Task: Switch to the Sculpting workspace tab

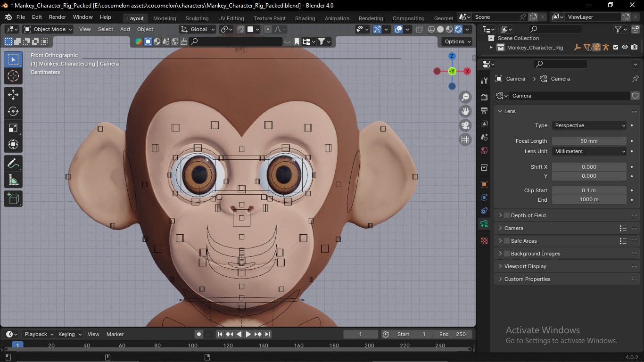Action: 197,18
